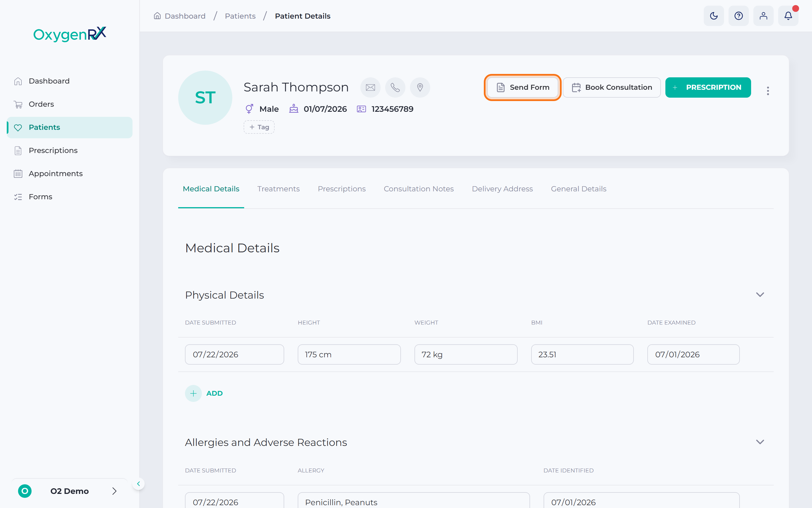Click the green plus ADD icon
Image resolution: width=812 pixels, height=508 pixels.
click(x=193, y=393)
